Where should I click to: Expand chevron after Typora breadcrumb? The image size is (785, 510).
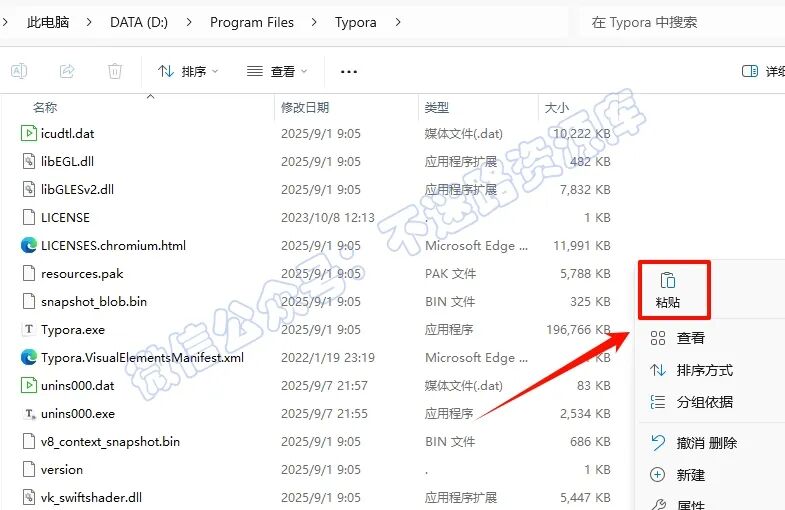(x=398, y=22)
